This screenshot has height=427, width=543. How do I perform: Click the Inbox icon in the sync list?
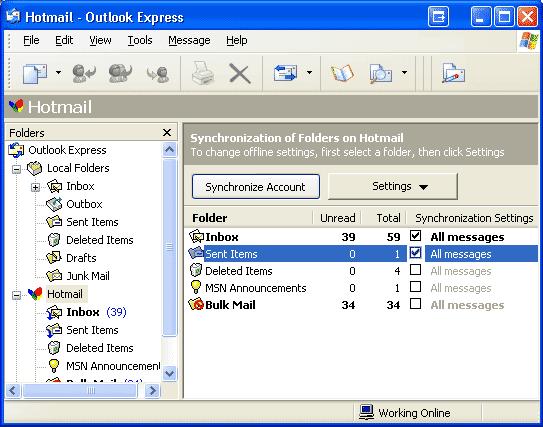tap(196, 236)
